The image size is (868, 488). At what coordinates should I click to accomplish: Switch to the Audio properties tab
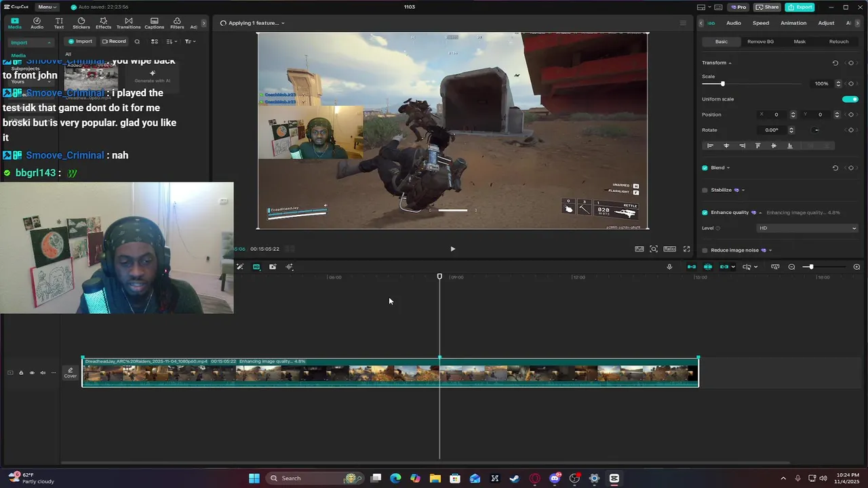click(734, 23)
